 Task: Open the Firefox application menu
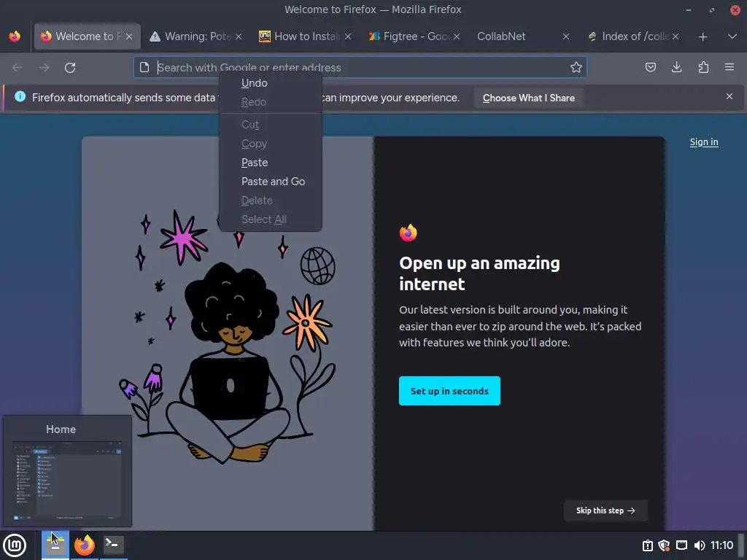coord(729,67)
